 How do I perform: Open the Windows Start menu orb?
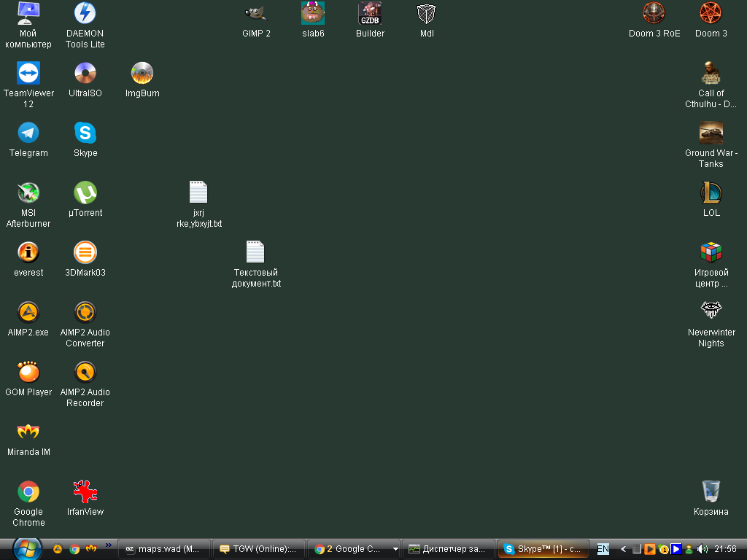click(27, 548)
